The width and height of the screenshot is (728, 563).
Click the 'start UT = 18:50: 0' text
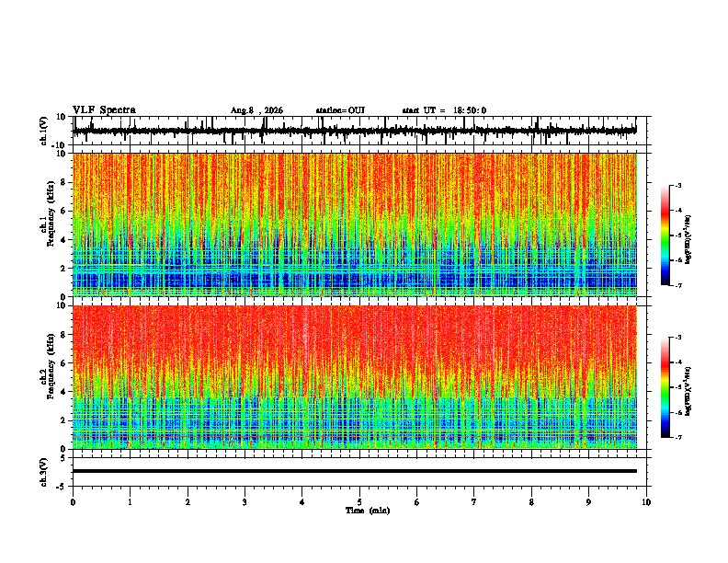coord(444,110)
